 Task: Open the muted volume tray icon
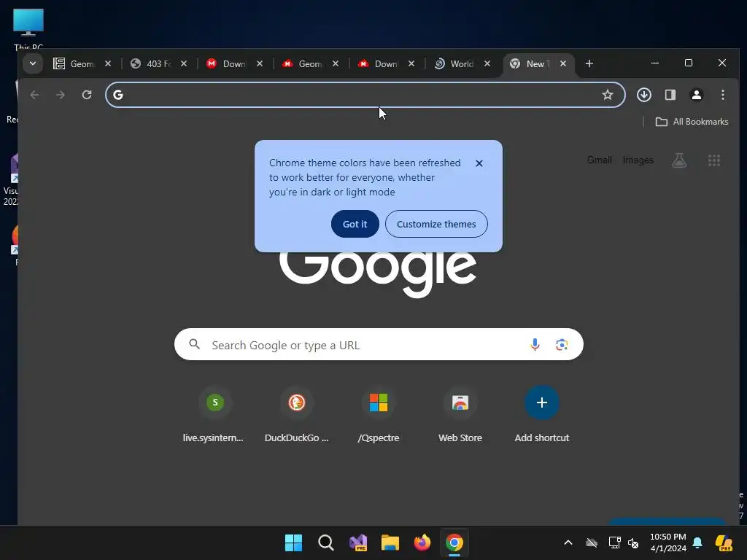(633, 542)
